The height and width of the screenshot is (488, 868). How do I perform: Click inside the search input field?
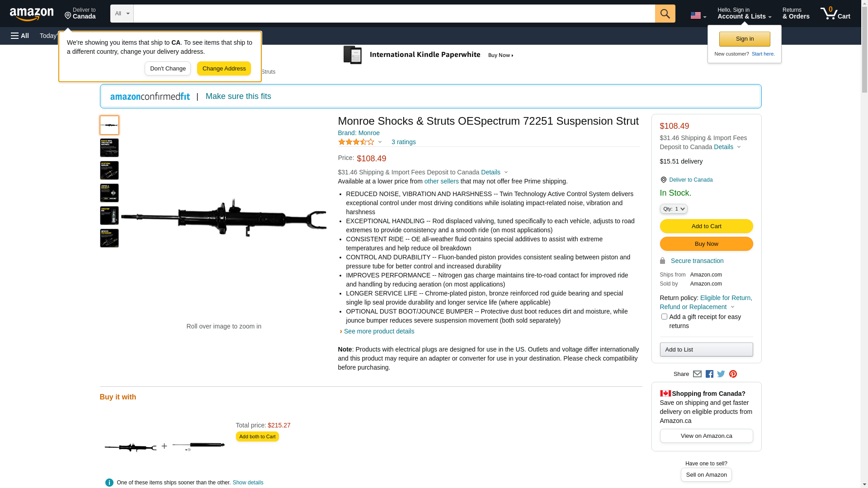[394, 14]
